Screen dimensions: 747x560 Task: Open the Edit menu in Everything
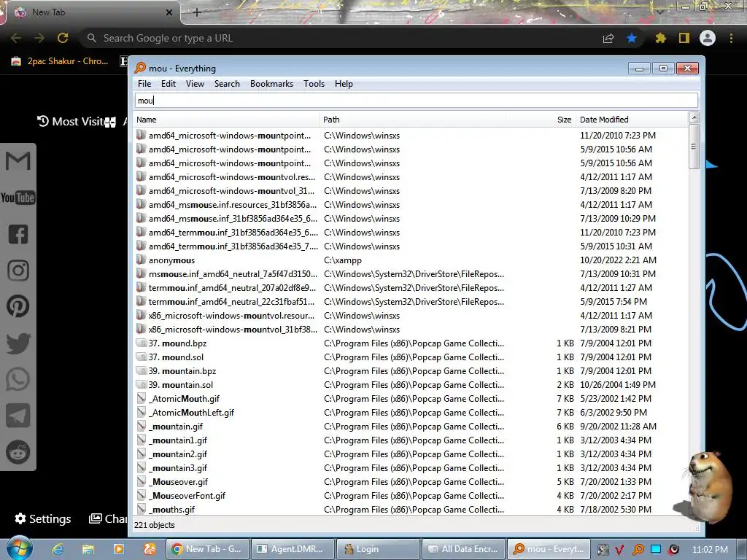click(169, 84)
